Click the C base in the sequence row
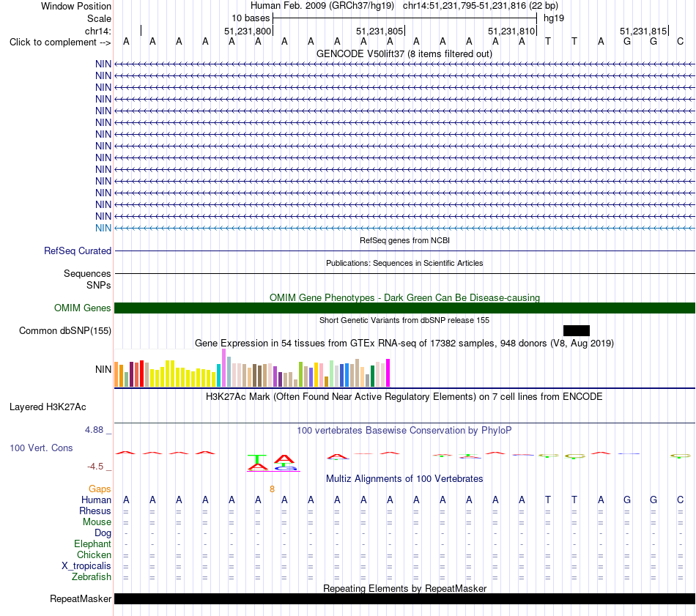The image size is (696, 616). pyautogui.click(x=680, y=41)
